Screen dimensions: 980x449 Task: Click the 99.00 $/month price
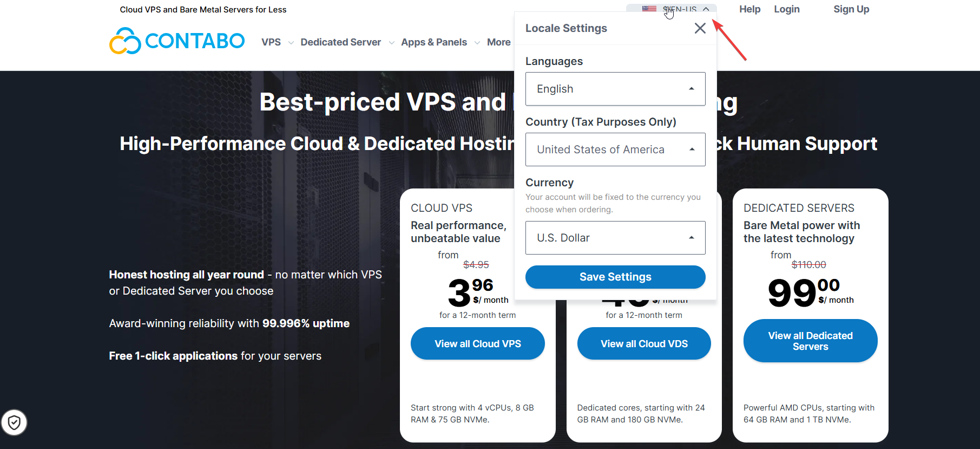(x=811, y=292)
